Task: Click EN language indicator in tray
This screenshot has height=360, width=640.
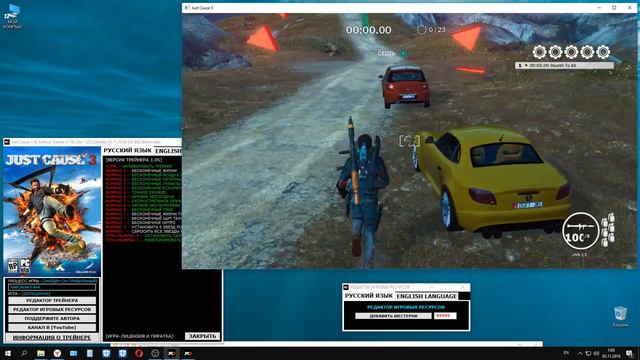Action: pos(566,353)
